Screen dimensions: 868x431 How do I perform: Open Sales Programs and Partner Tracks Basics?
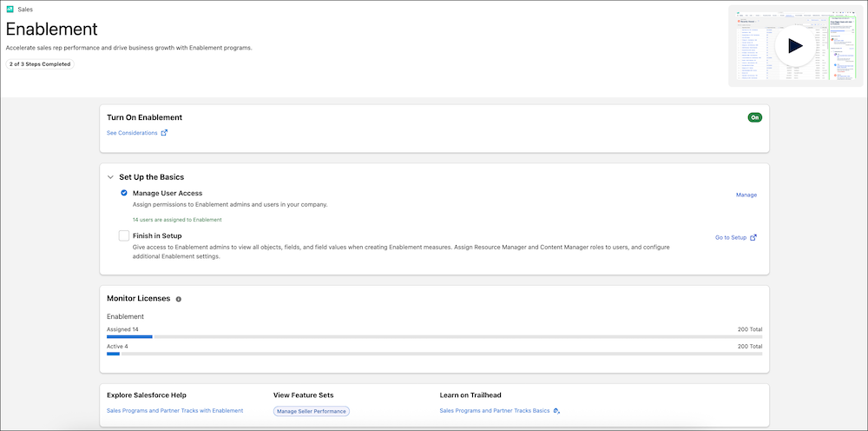point(495,411)
